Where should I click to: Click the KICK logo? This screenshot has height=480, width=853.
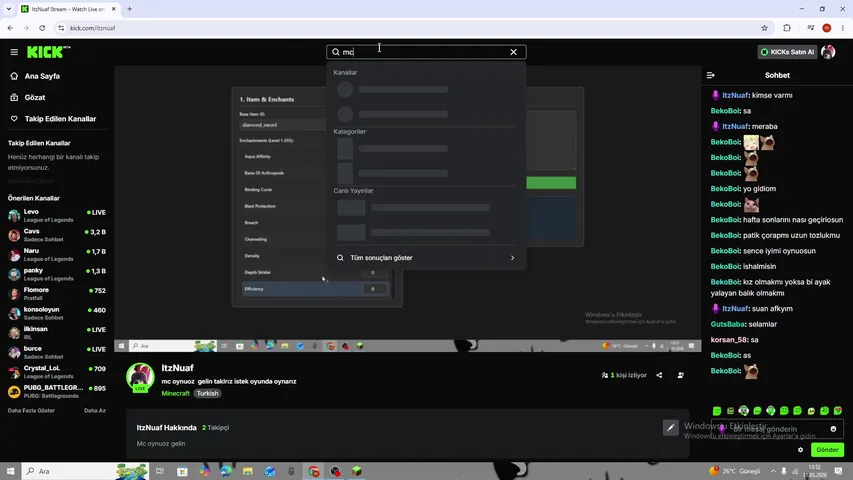pos(48,52)
